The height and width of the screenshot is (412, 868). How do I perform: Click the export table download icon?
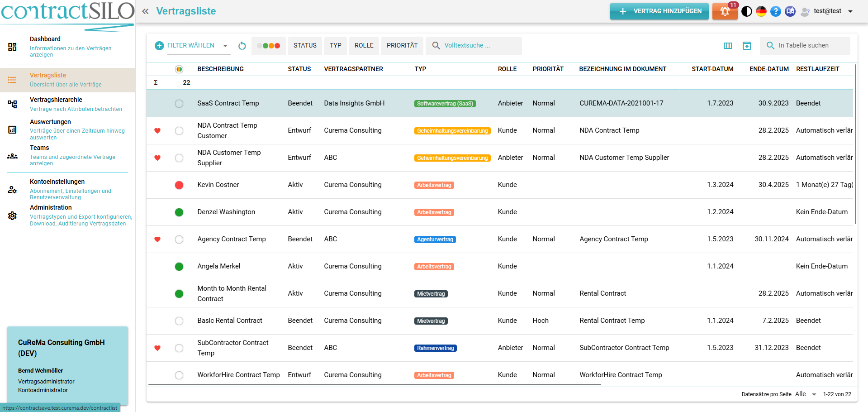tap(747, 46)
